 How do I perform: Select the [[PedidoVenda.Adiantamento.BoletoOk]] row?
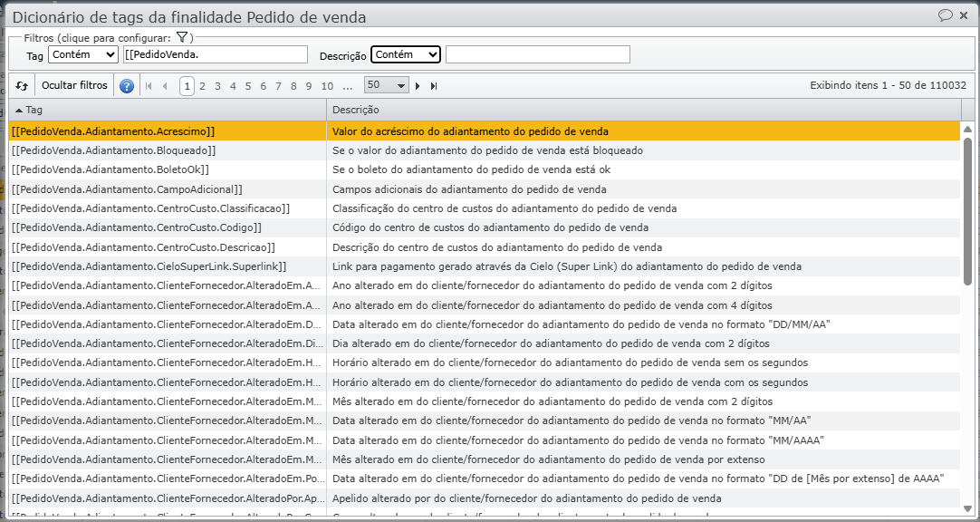tap(485, 170)
